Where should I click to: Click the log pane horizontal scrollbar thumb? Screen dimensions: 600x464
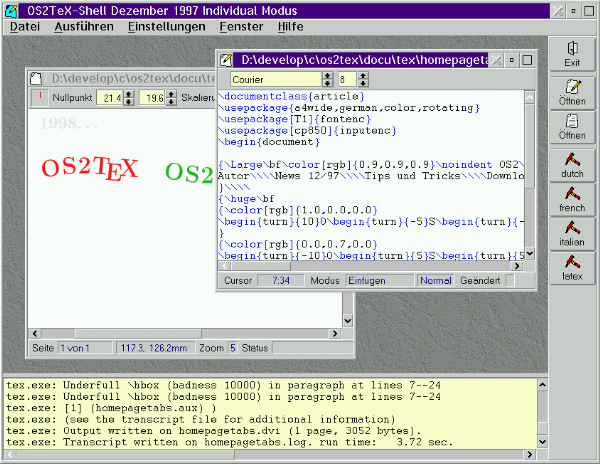125,454
